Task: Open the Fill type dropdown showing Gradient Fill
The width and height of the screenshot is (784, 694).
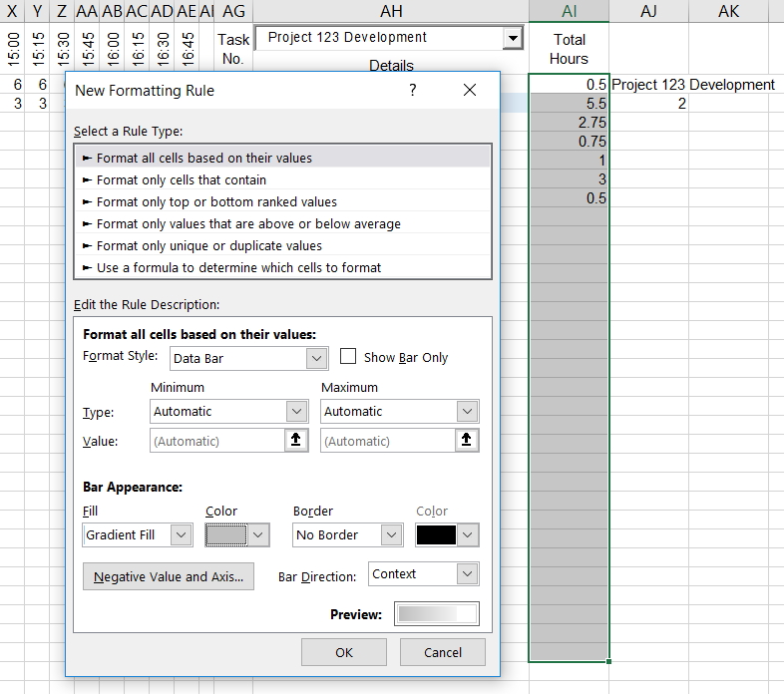Action: (x=181, y=535)
